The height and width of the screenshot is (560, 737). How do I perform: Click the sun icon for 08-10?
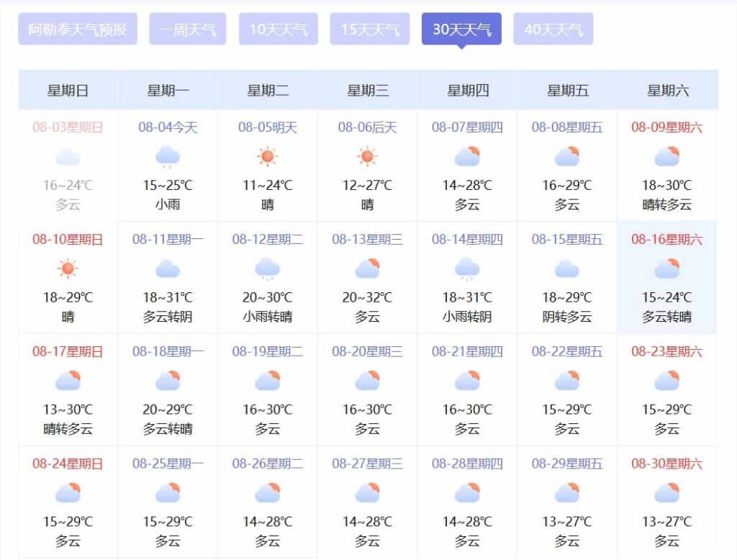(x=68, y=268)
